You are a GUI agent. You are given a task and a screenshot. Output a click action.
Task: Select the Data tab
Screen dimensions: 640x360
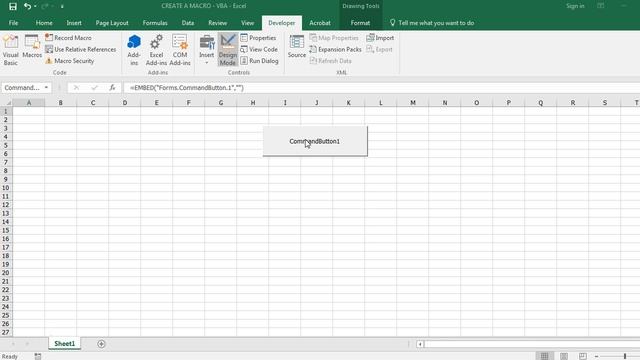point(188,23)
